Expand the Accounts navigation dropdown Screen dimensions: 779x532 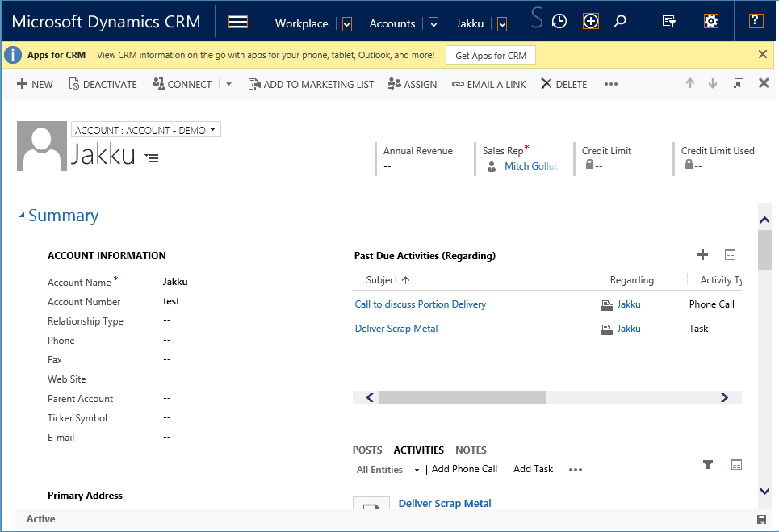[x=433, y=23]
